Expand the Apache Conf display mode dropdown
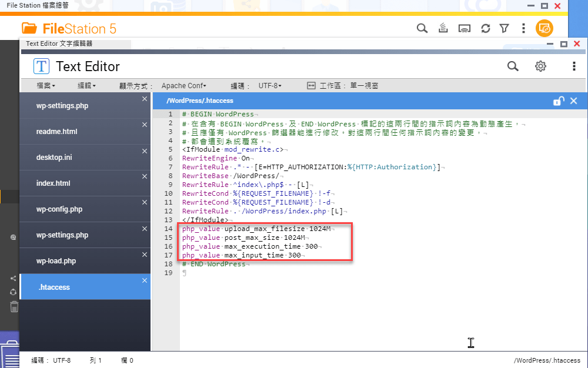 point(183,86)
